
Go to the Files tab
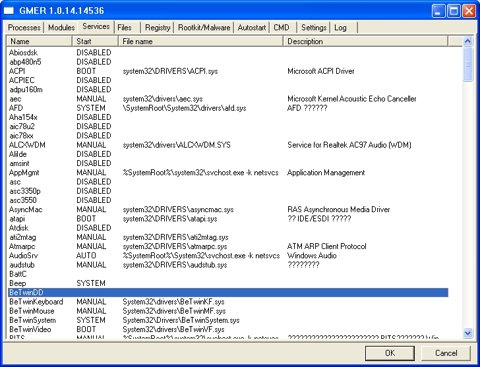click(x=125, y=27)
